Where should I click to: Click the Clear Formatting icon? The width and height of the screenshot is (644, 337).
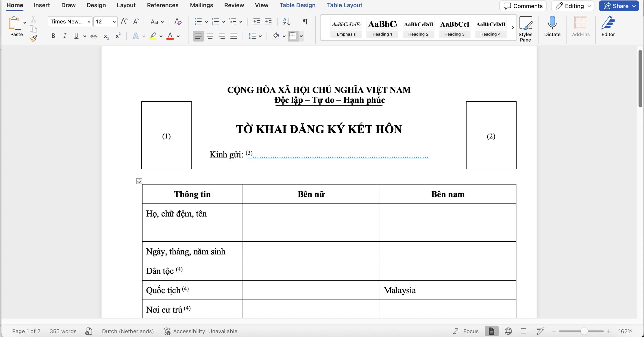click(178, 22)
